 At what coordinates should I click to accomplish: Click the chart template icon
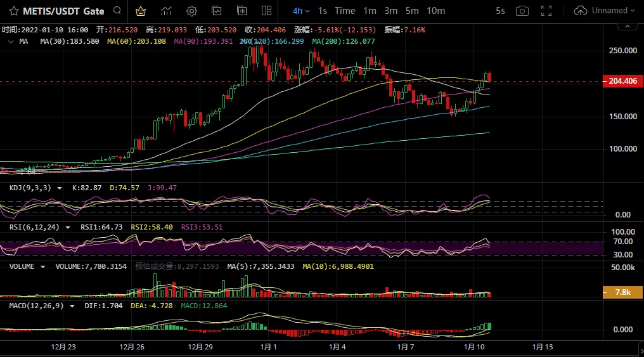point(217,11)
